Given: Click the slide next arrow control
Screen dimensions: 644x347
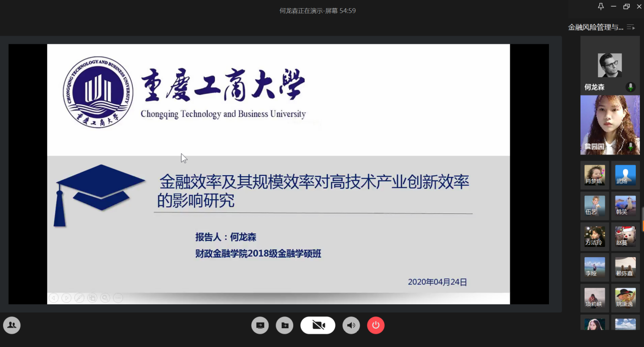Looking at the screenshot, I should [67, 298].
